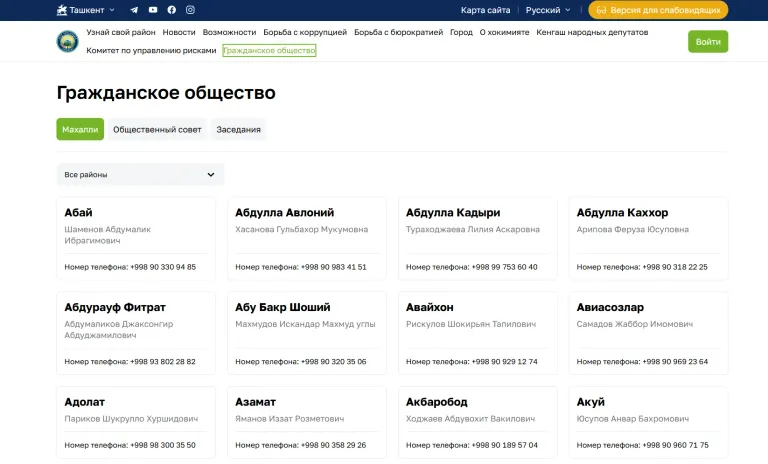Expand the Все районы district filter
Viewport: 768px width, 464px height.
pyautogui.click(x=140, y=174)
